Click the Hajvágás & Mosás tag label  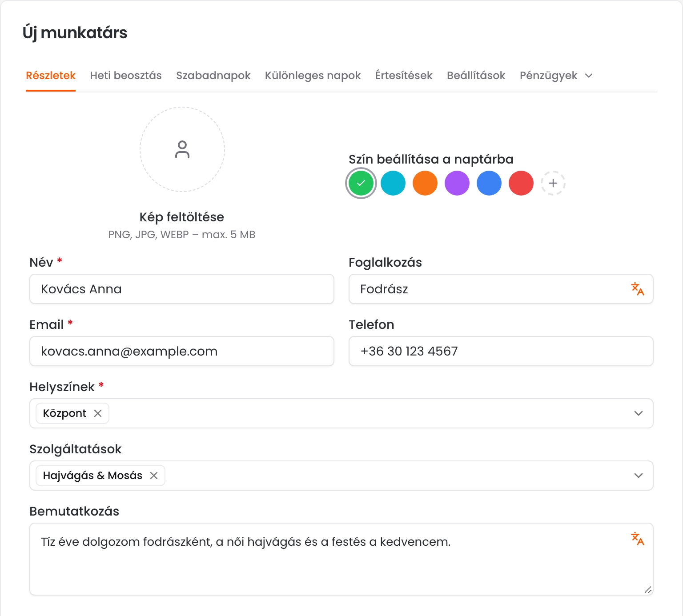(92, 476)
